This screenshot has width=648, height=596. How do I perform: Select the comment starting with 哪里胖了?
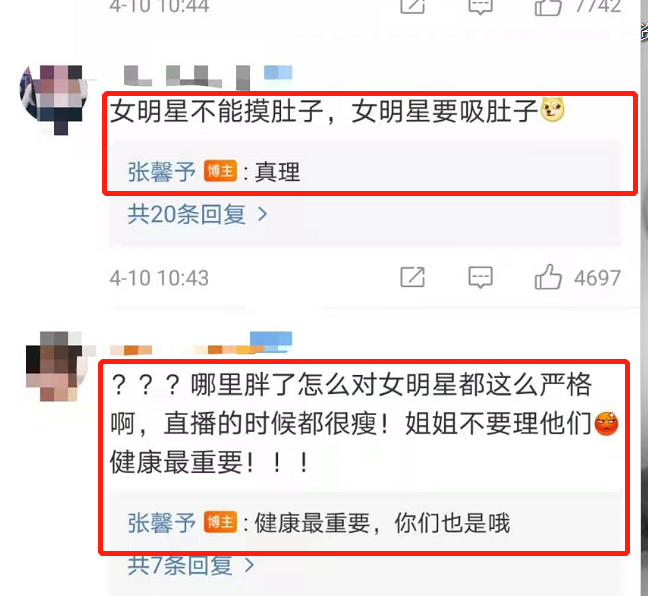tap(364, 424)
